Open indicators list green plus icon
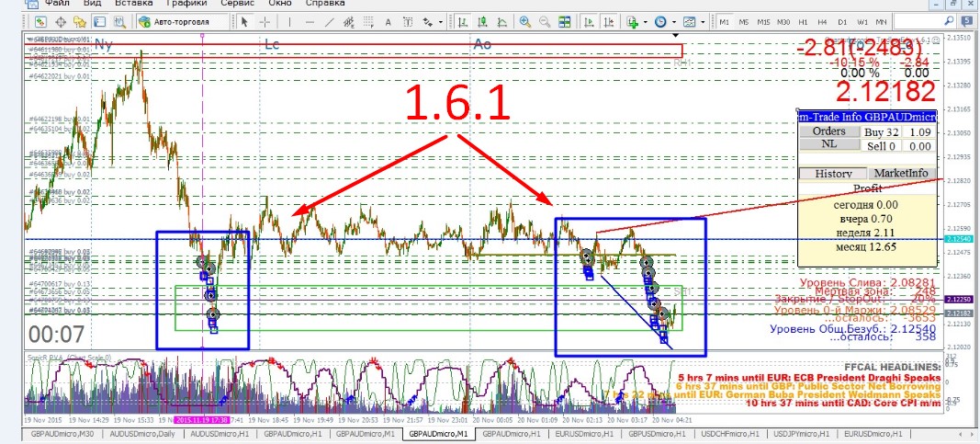980x444 pixels. point(633,22)
